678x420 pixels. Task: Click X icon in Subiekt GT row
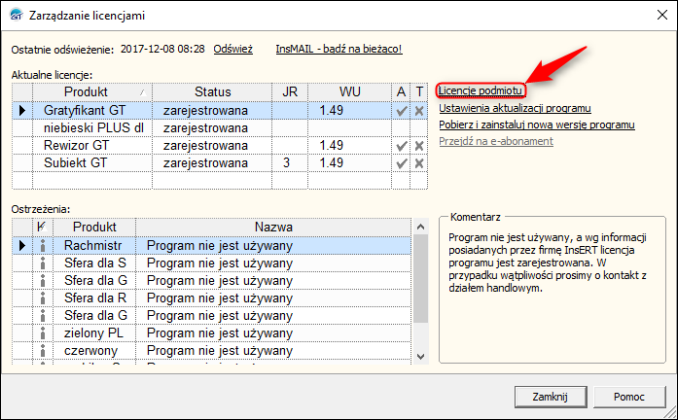(419, 164)
